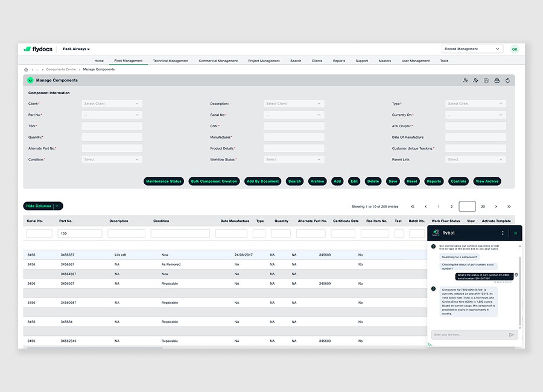Click the refresh icon in Manage Components header
The image size is (543, 392).
click(x=507, y=80)
